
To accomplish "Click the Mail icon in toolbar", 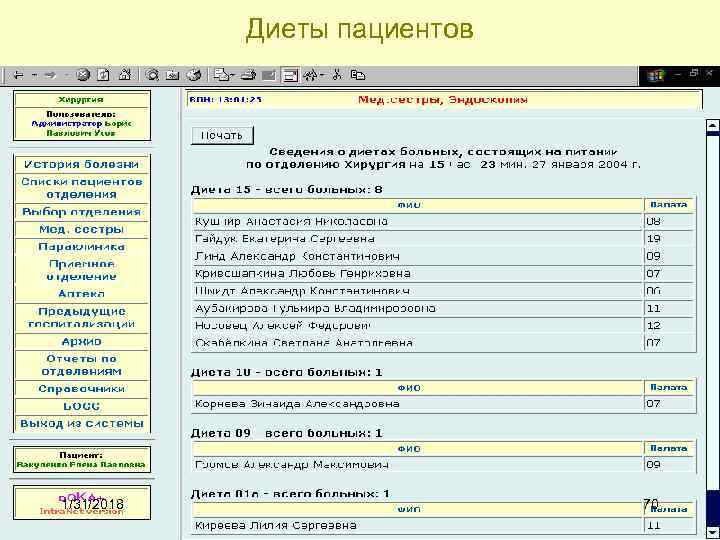I will (x=222, y=75).
